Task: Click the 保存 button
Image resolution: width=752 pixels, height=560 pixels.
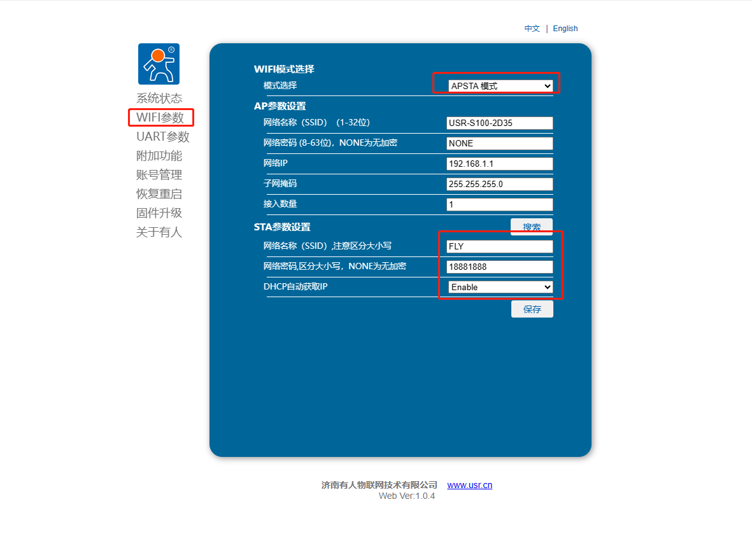Action: point(532,309)
